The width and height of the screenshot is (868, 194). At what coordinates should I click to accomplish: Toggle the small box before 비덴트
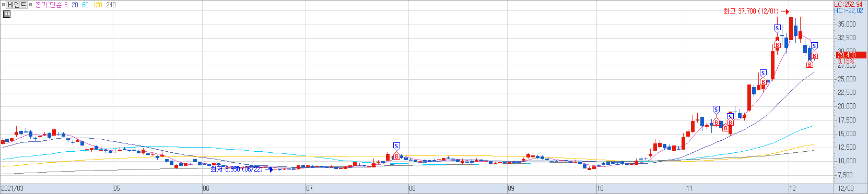click(4, 5)
